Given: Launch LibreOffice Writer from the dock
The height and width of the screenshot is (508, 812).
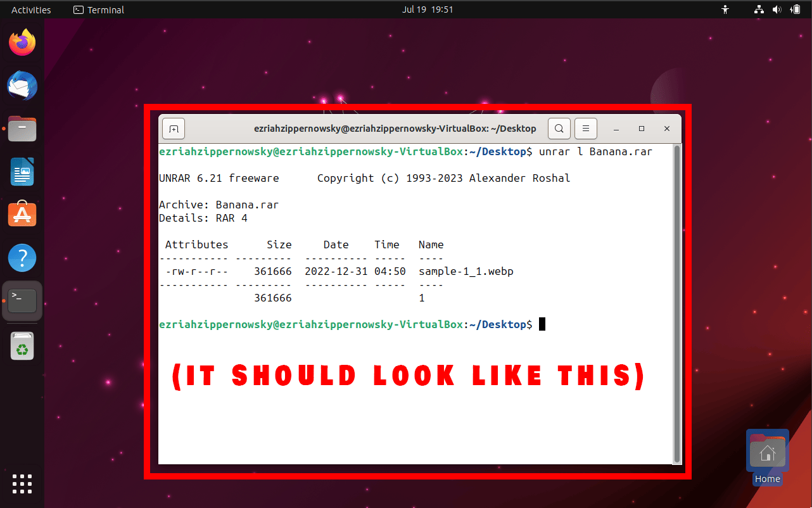Looking at the screenshot, I should (x=22, y=172).
